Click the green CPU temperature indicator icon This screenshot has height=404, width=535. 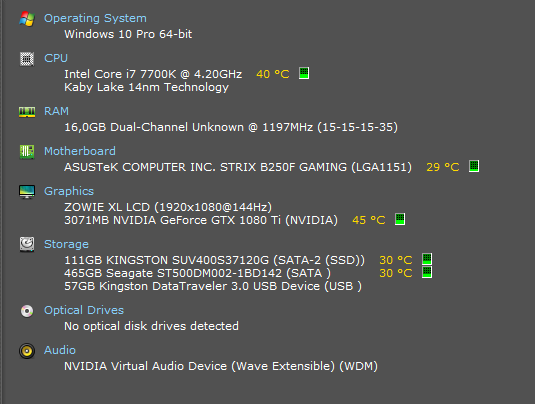coord(304,73)
